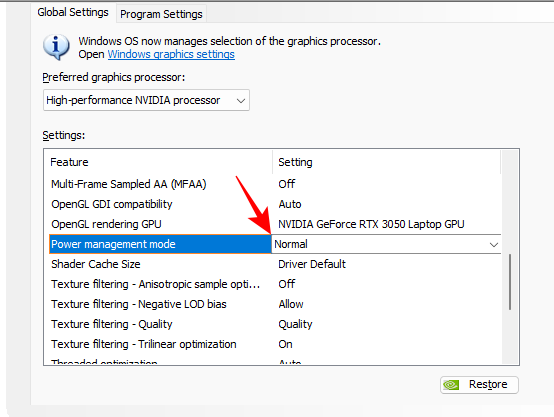The image size is (554, 417).
Task: Expand the Preferred graphics processor dropdown
Action: pos(146,100)
